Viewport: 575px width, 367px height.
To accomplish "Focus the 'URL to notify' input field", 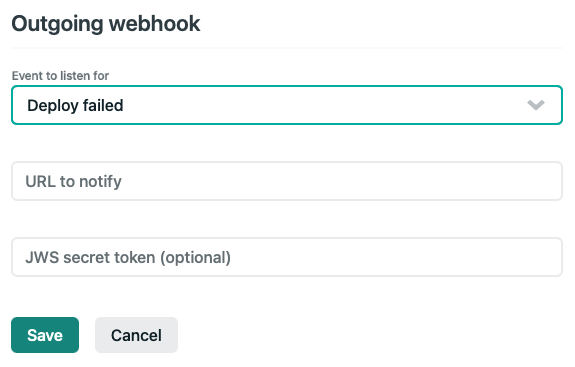I will tap(287, 181).
